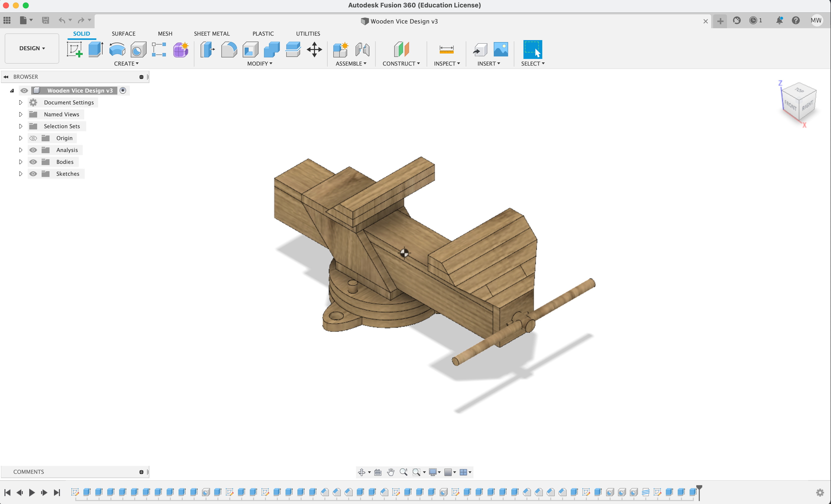Select the Construct tool icon
Image resolution: width=831 pixels, height=504 pixels.
pos(401,50)
